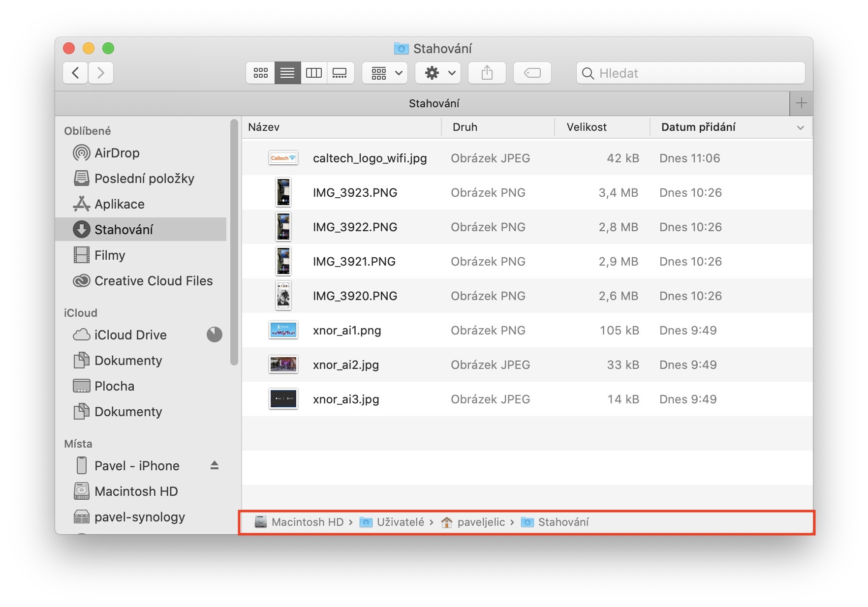Go back with the left arrow button
Viewport: 868px width, 607px height.
tap(76, 73)
